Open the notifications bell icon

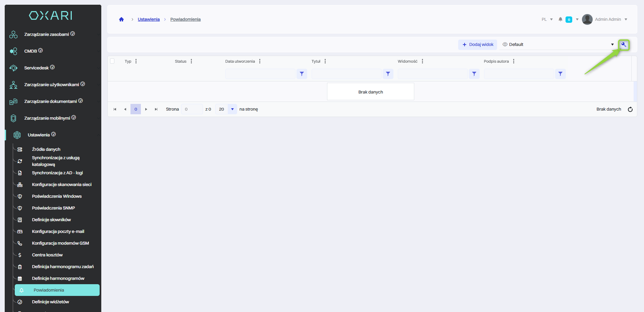pyautogui.click(x=560, y=19)
